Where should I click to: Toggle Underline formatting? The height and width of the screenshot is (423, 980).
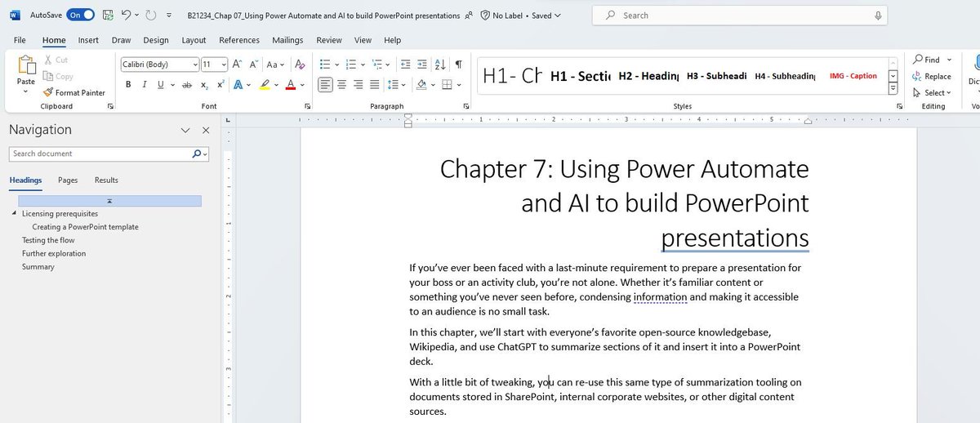point(160,85)
